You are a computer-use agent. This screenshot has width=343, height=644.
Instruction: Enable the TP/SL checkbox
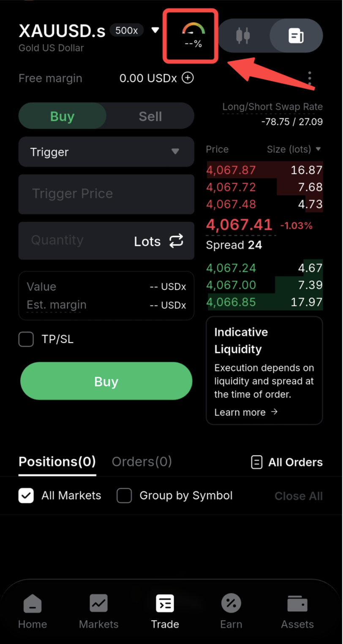(26, 339)
